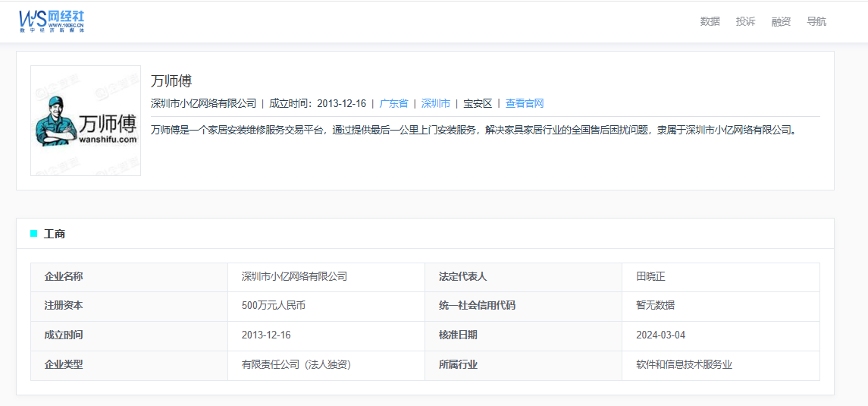Click the 注册资本 label cell

pyautogui.click(x=129, y=307)
